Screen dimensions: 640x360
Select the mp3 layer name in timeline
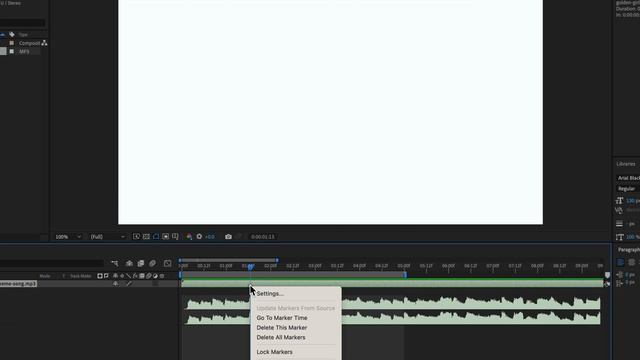tap(18, 283)
